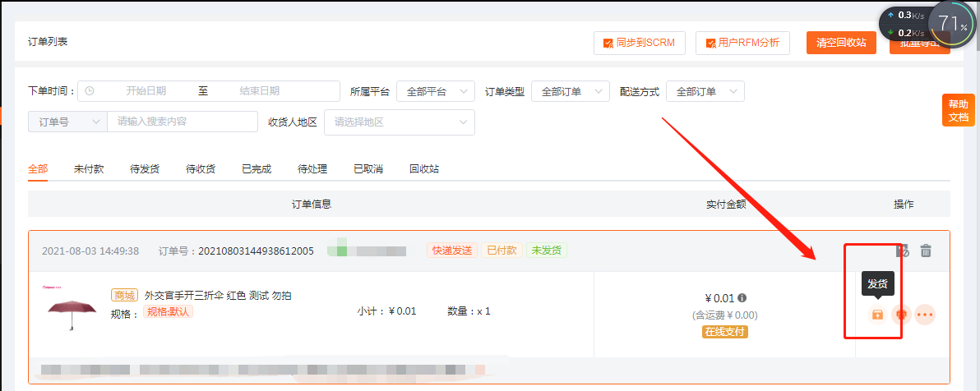The height and width of the screenshot is (391, 980).
Task: Click the 在线支付 payment tag
Action: (725, 332)
